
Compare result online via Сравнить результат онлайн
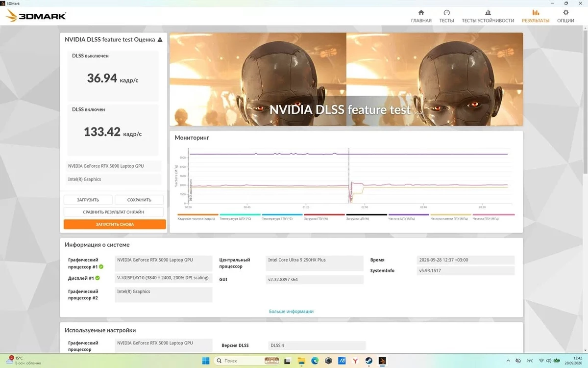(114, 212)
